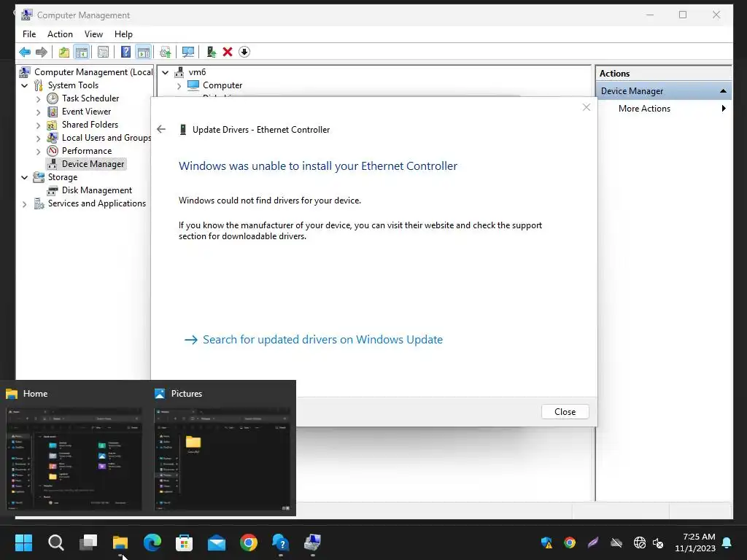The width and height of the screenshot is (747, 560).
Task: Click Computer Management taskbar icon
Action: pos(312,542)
